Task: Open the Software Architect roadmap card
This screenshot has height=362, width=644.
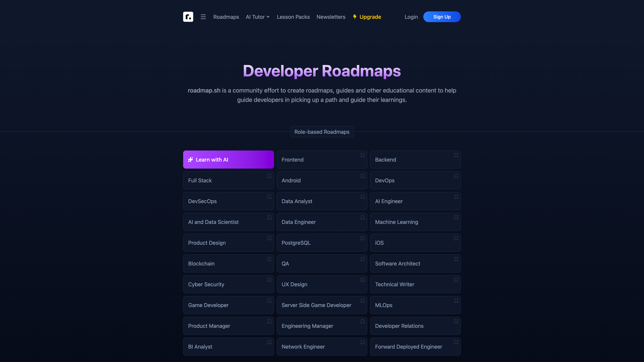Action: 415,263
